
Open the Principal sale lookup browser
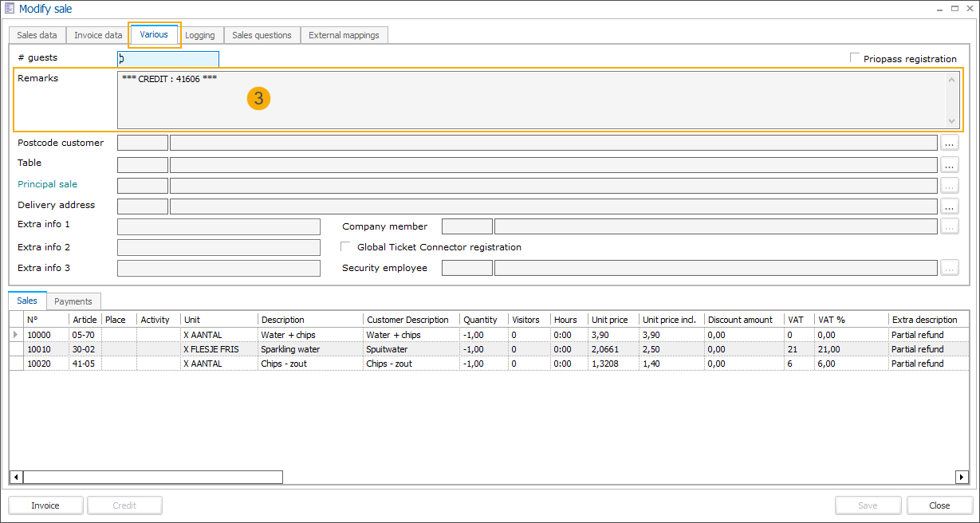tap(950, 184)
